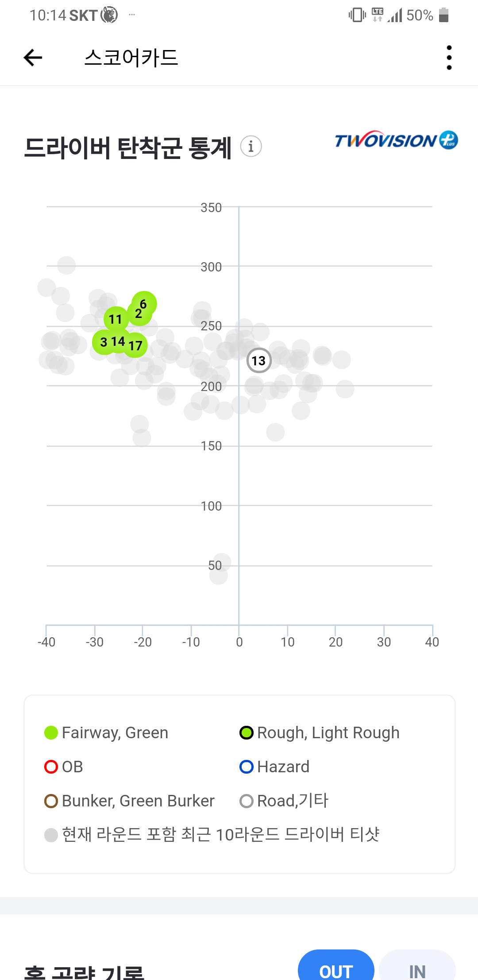478x980 pixels.
Task: Open the three-dot overflow menu
Action: click(449, 58)
